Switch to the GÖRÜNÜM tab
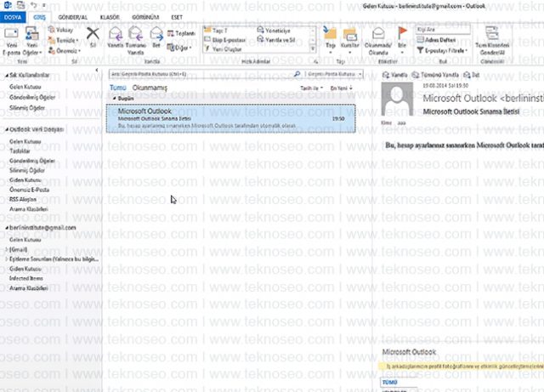The width and height of the screenshot is (544, 392). [145, 17]
